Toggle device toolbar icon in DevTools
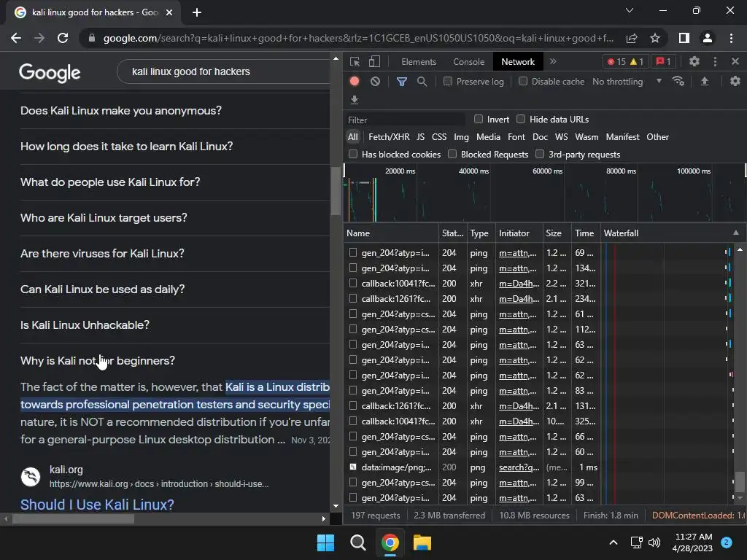The image size is (747, 560). (x=374, y=62)
